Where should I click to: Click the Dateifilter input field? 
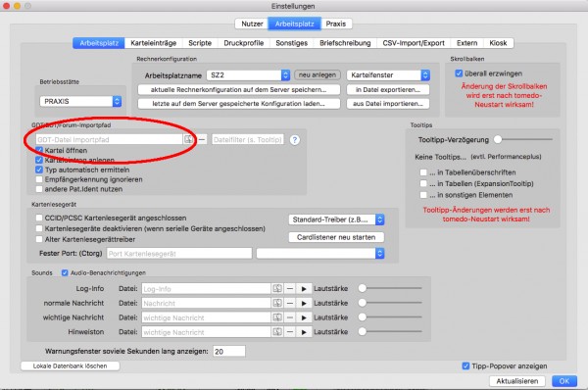click(248, 139)
